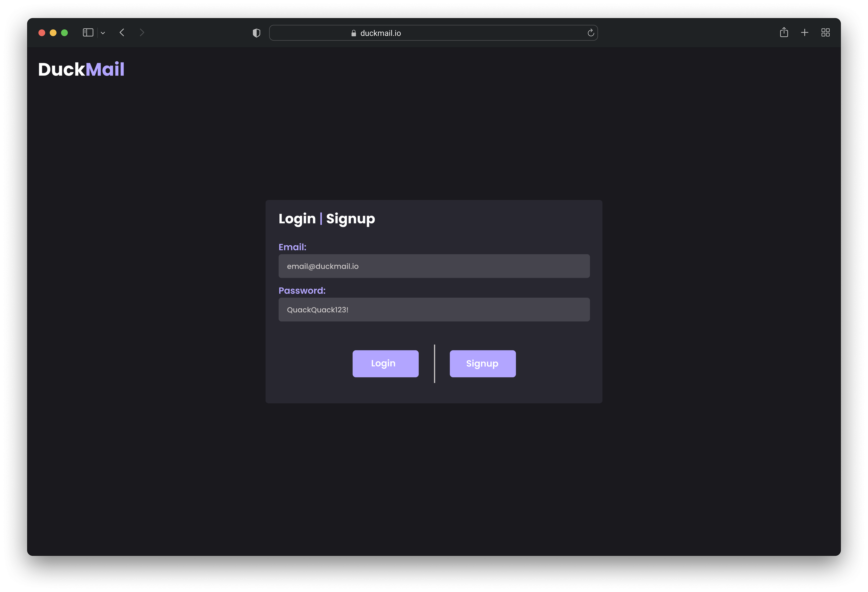868x592 pixels.
Task: Go back with the back arrow
Action: coord(122,33)
